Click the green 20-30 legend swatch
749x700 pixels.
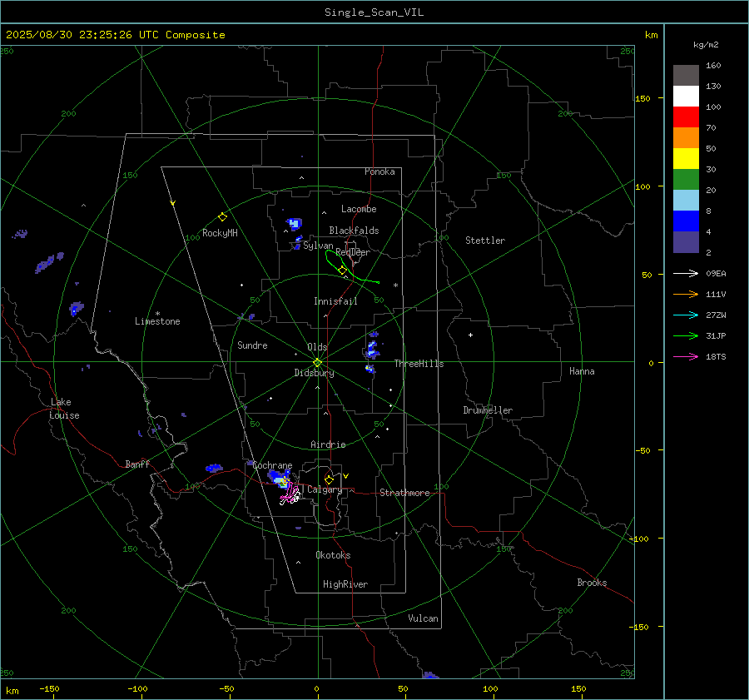686,180
